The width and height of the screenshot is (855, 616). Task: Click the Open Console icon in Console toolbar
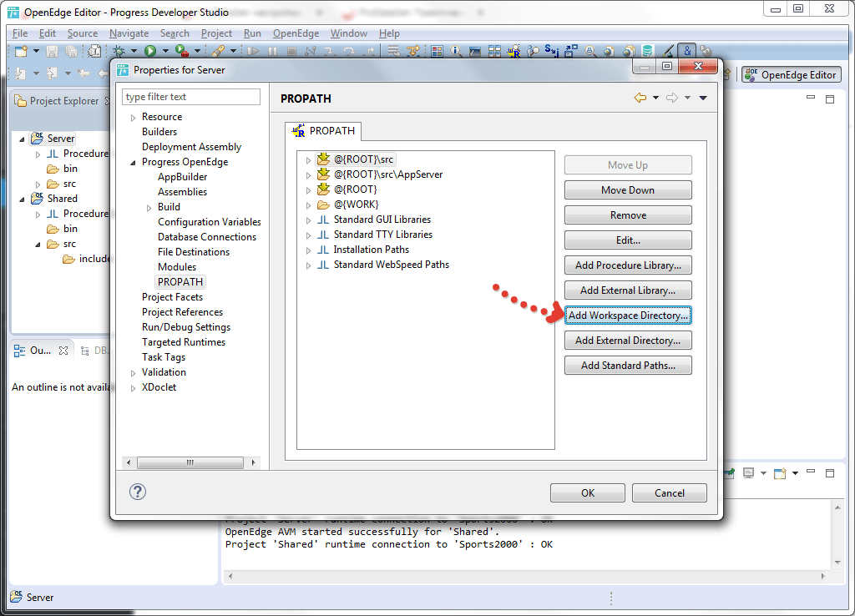pos(781,473)
